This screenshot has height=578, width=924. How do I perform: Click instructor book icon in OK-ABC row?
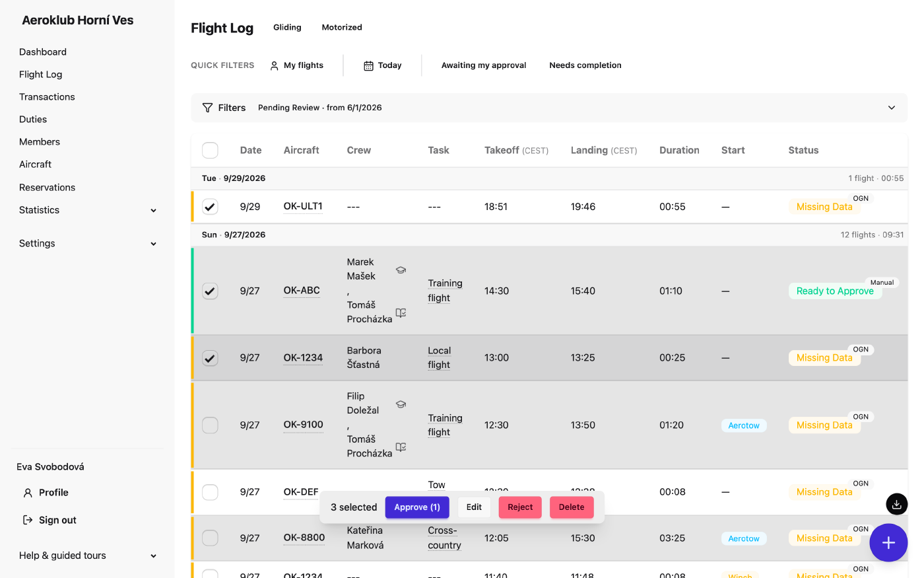click(x=401, y=312)
